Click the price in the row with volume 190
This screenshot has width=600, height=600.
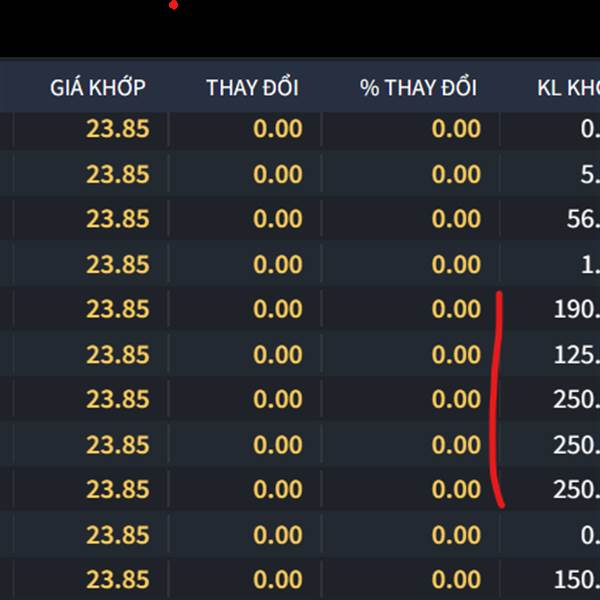117,309
